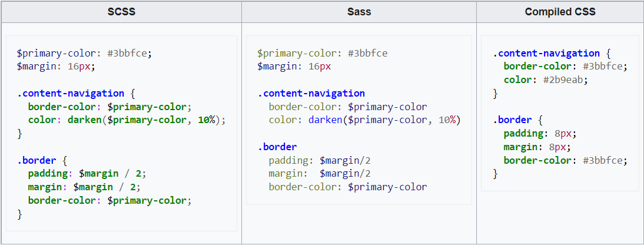The height and width of the screenshot is (245, 644).
Task: Select the SCSS line 'padding: $margin / 2;'
Action: point(87,174)
